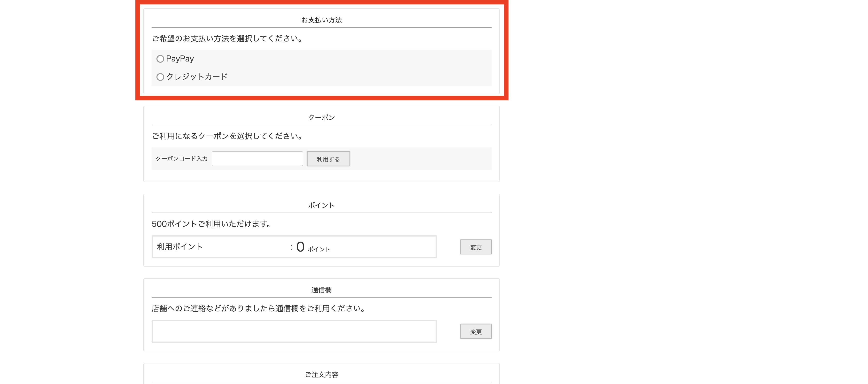Click the ご注文内容 section heading
The image size is (868, 384).
(x=321, y=375)
